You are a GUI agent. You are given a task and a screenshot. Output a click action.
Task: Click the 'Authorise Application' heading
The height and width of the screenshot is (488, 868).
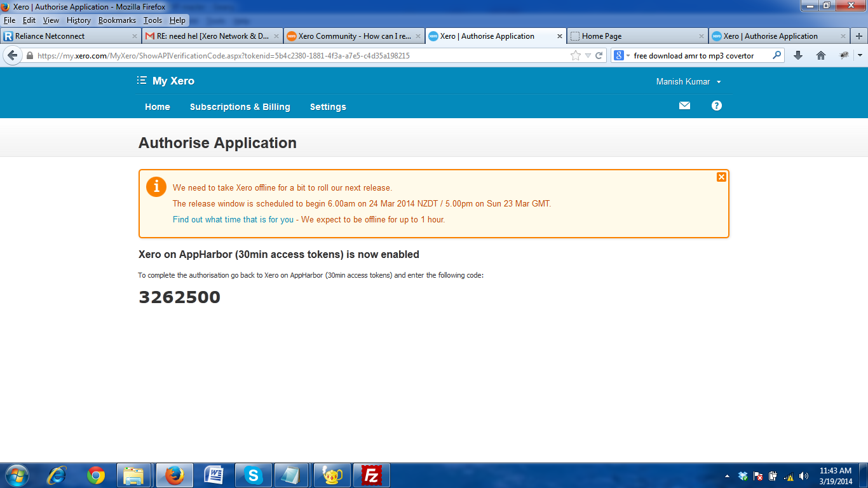[x=217, y=143]
